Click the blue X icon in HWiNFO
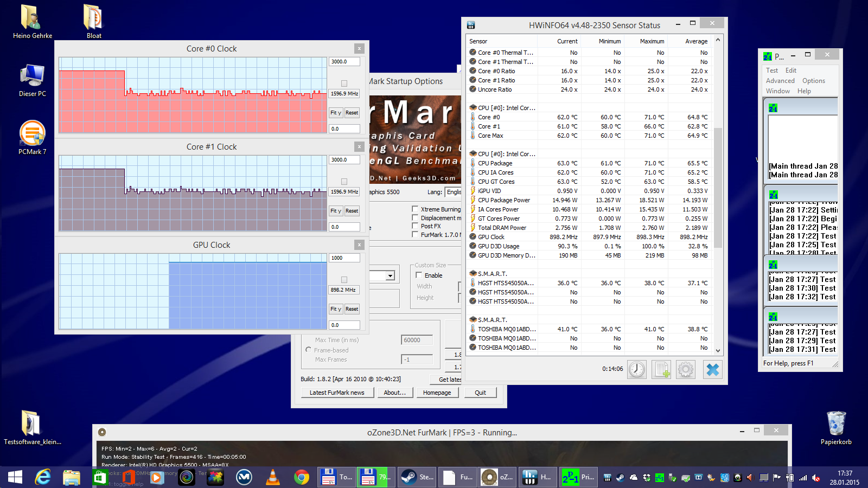 (713, 369)
